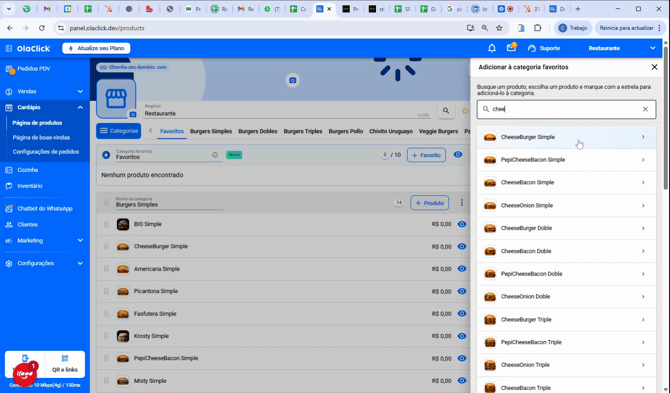Click drag handle of Americana Simple row
The height and width of the screenshot is (393, 670).
(106, 269)
